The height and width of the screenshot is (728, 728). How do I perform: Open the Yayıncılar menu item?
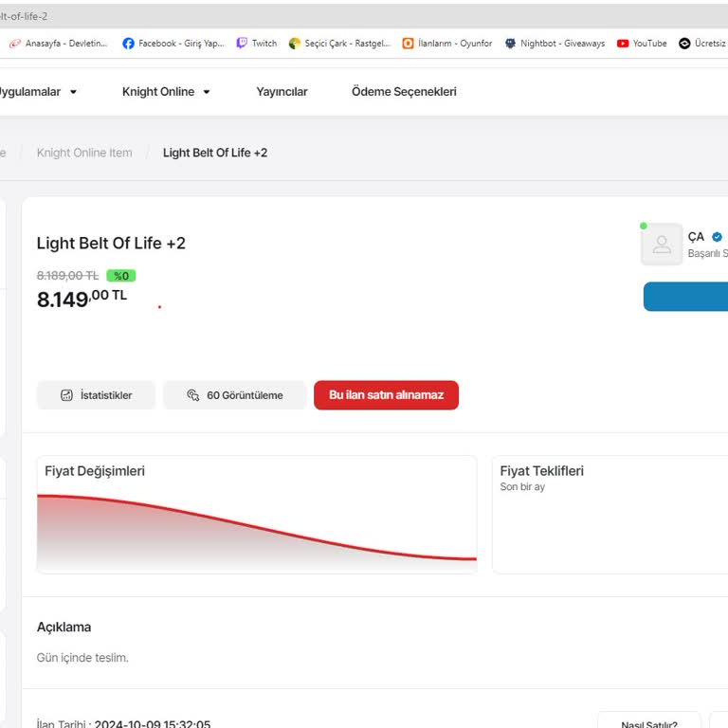click(x=282, y=92)
